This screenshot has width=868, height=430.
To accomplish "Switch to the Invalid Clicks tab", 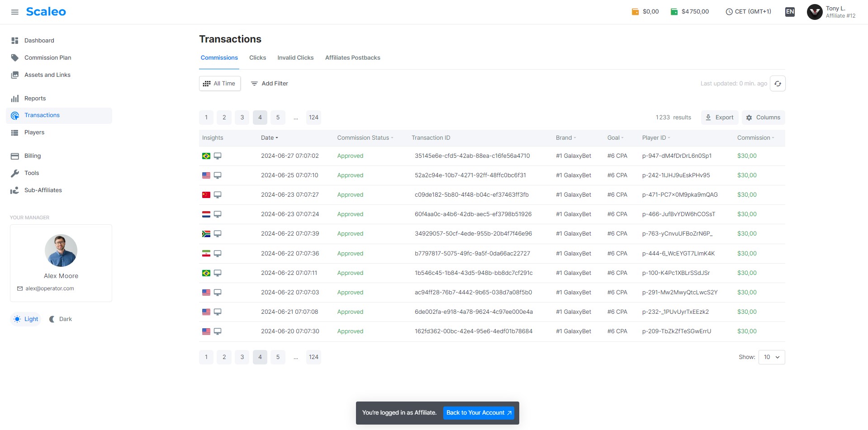I will click(295, 57).
